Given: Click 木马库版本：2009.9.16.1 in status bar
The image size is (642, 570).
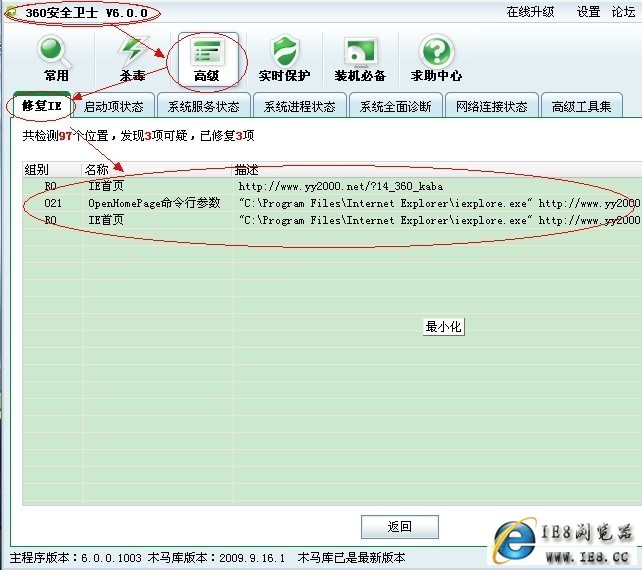Looking at the screenshot, I should click(216, 558).
